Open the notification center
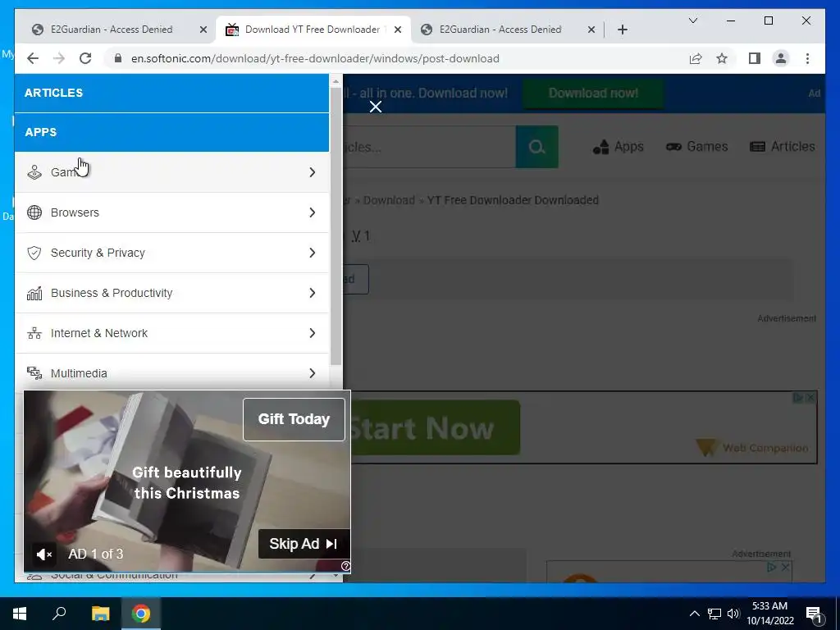840x630 pixels. tap(813, 614)
